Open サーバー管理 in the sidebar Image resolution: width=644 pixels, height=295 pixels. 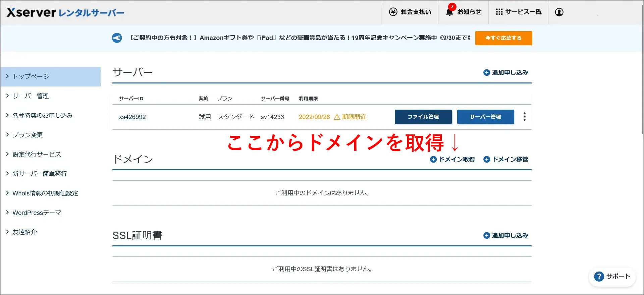coord(50,96)
